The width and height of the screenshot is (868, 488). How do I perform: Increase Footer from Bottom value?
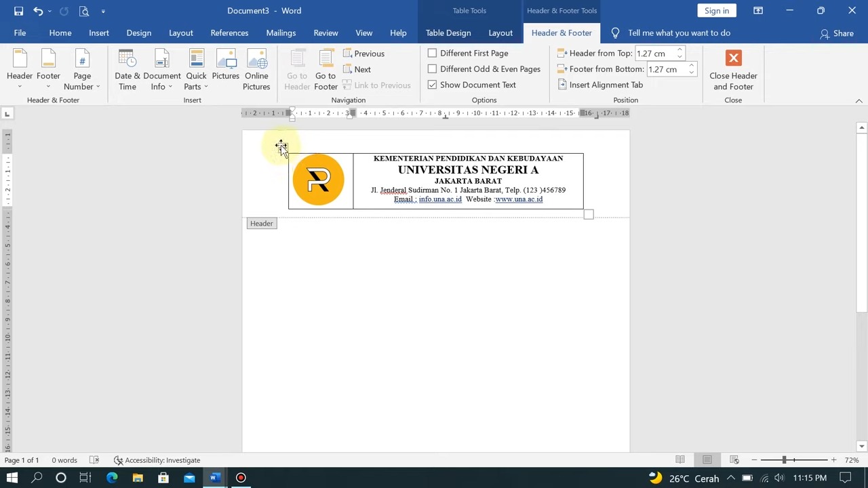coord(691,66)
